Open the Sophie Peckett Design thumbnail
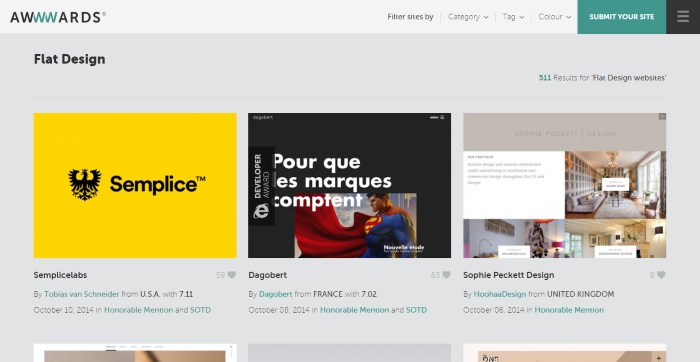The width and height of the screenshot is (700, 362). pyautogui.click(x=564, y=185)
